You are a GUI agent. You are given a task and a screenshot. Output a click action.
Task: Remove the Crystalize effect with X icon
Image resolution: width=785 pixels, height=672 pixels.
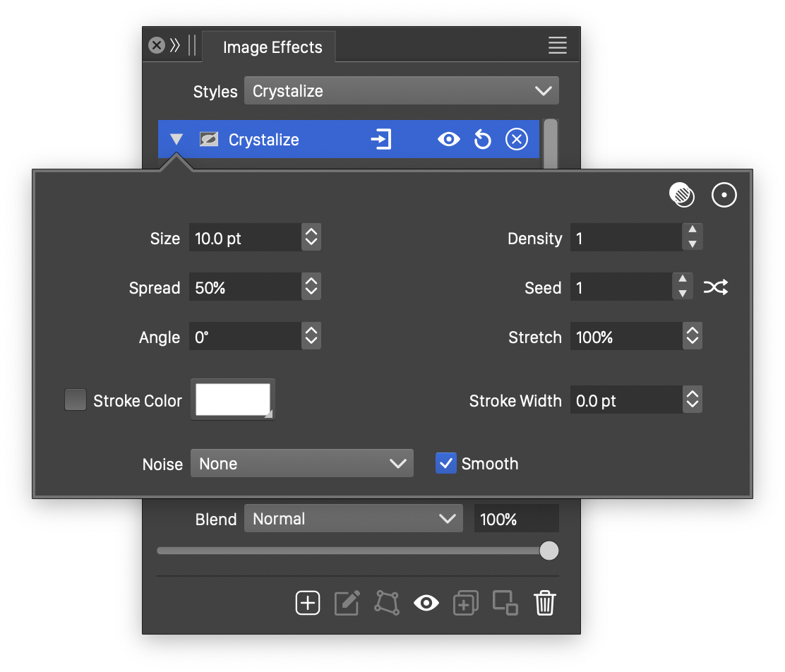pos(517,140)
